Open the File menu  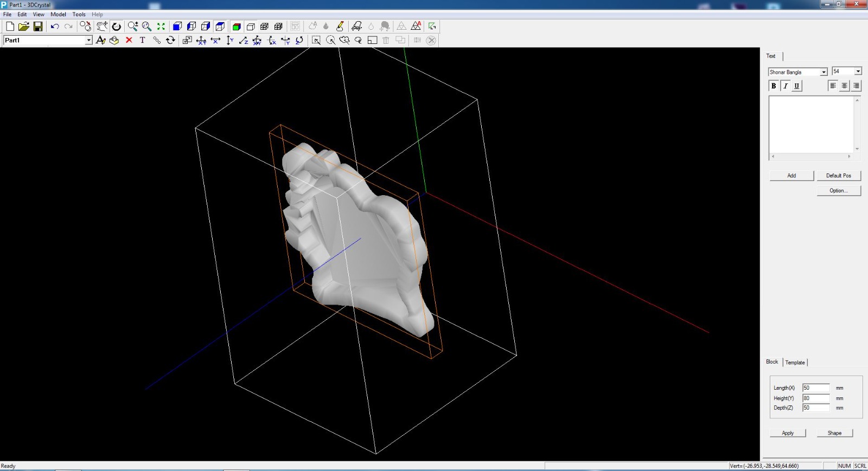(x=7, y=15)
